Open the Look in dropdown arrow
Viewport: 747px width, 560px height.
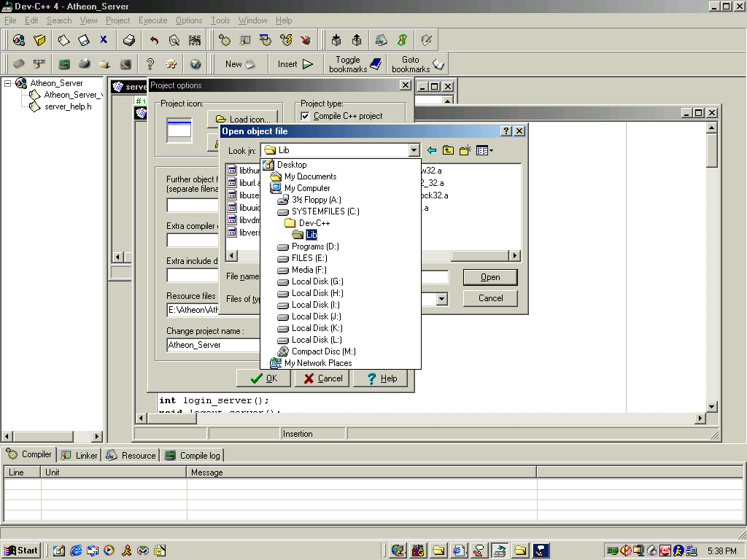414,150
